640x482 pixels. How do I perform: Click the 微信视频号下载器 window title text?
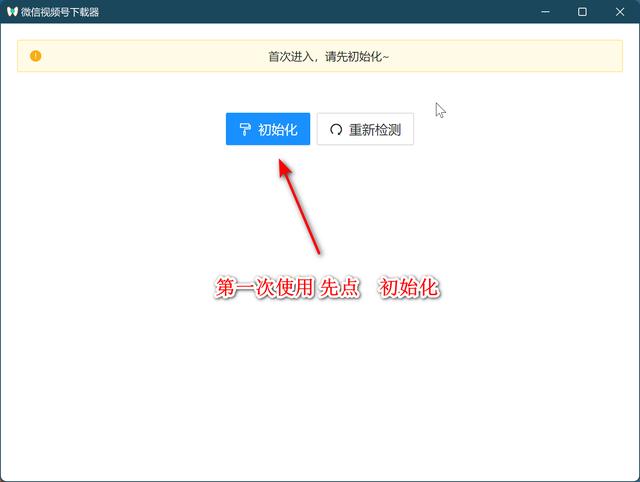[60, 12]
